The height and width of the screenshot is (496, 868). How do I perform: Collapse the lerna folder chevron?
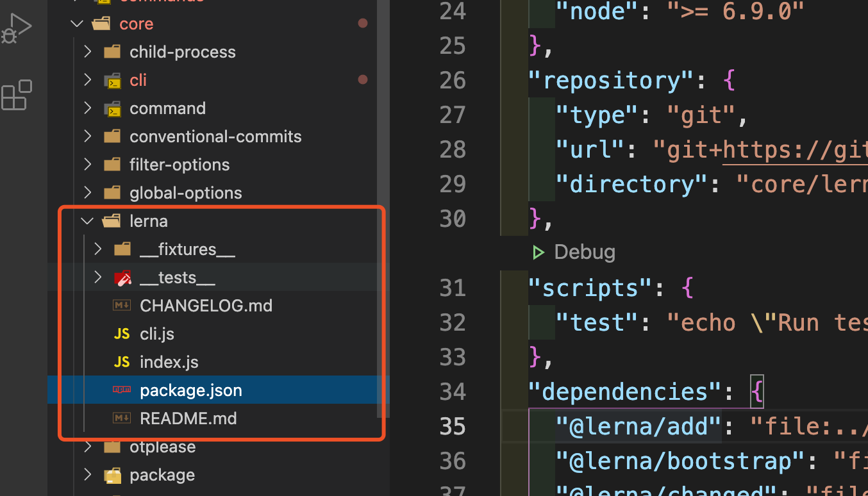click(87, 221)
